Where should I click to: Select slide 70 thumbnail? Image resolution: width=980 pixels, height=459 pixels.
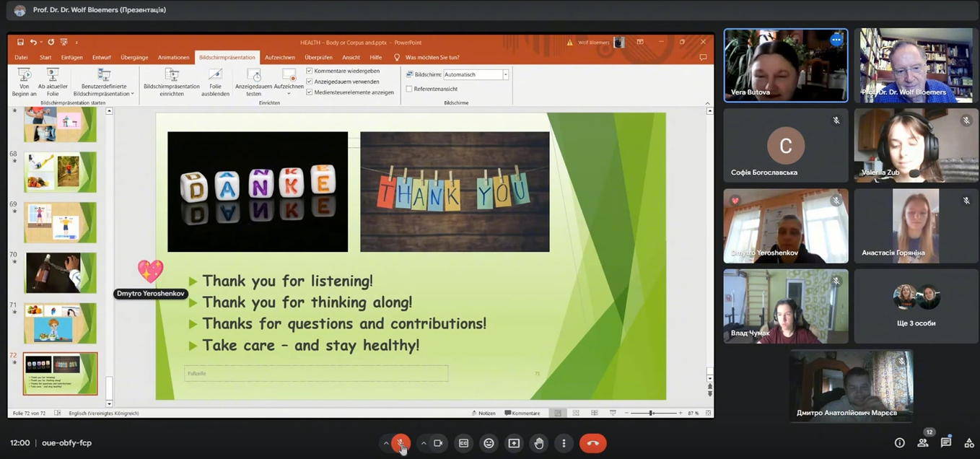[60, 273]
